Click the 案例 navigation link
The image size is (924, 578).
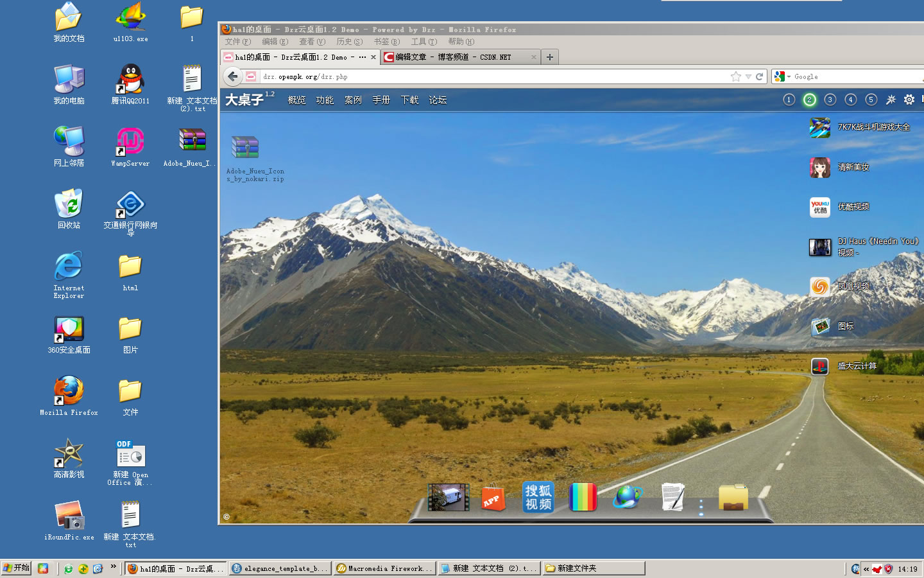pyautogui.click(x=353, y=100)
